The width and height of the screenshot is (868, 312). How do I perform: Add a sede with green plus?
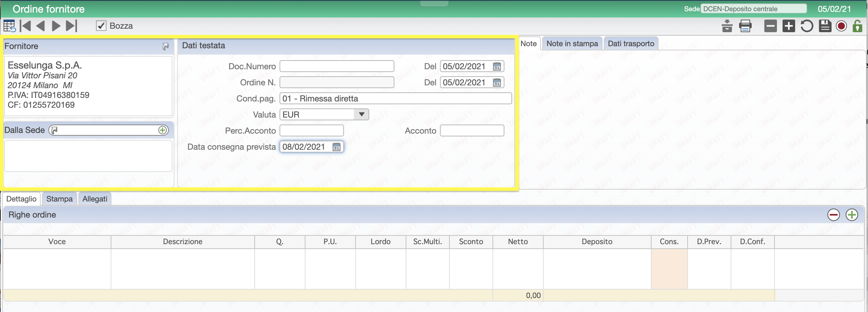pos(163,130)
